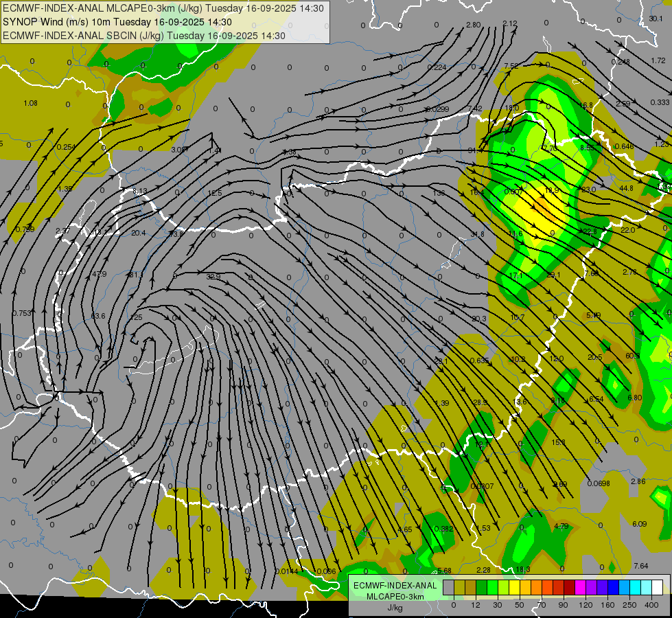Click the map value 0.753
The image size is (672, 618).
pos(22,313)
